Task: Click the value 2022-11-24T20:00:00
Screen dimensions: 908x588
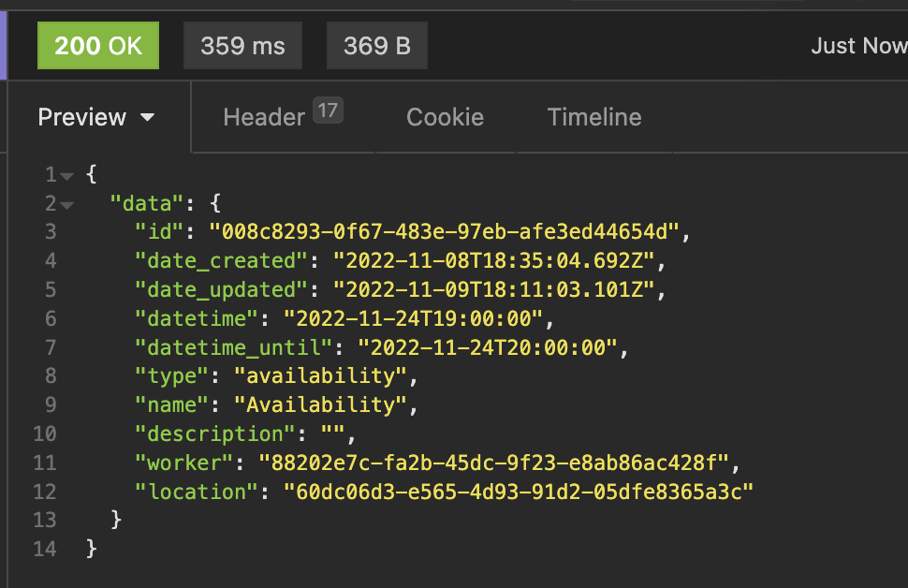Action: [x=488, y=347]
